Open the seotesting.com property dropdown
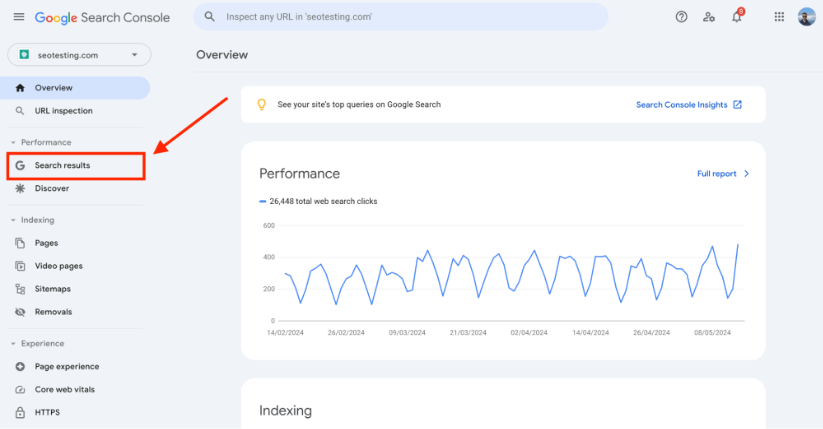823x429 pixels. tap(78, 55)
